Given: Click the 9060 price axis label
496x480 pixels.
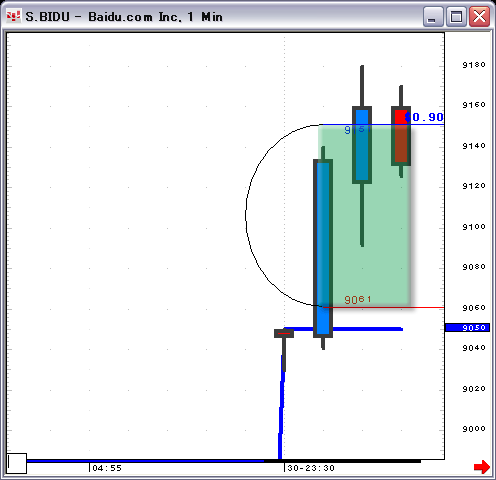Looking at the screenshot, I should 474,308.
